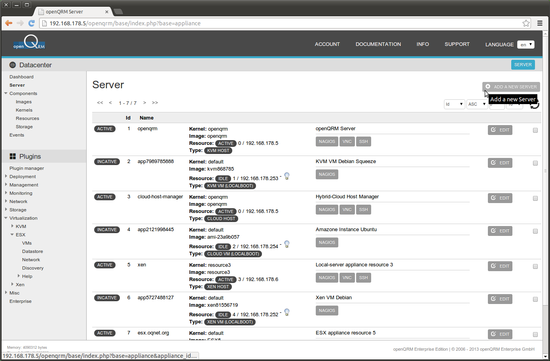
Task: Open the browser menu icon
Action: coord(540,23)
